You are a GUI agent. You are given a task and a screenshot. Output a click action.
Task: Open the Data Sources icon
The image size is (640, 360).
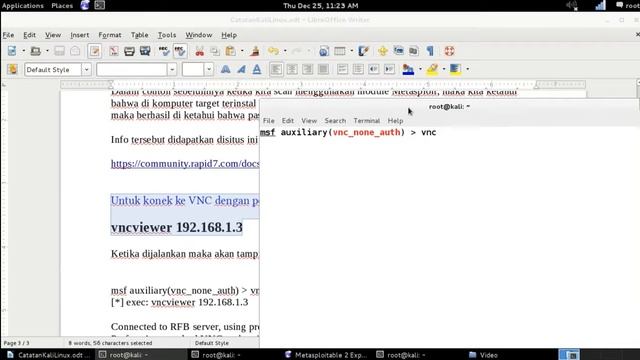pyautogui.click(x=414, y=51)
